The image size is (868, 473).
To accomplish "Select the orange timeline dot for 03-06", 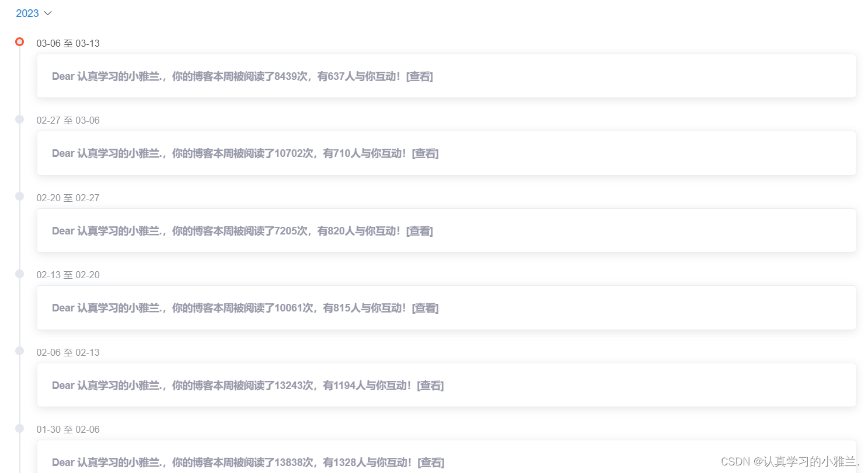I will point(19,42).
